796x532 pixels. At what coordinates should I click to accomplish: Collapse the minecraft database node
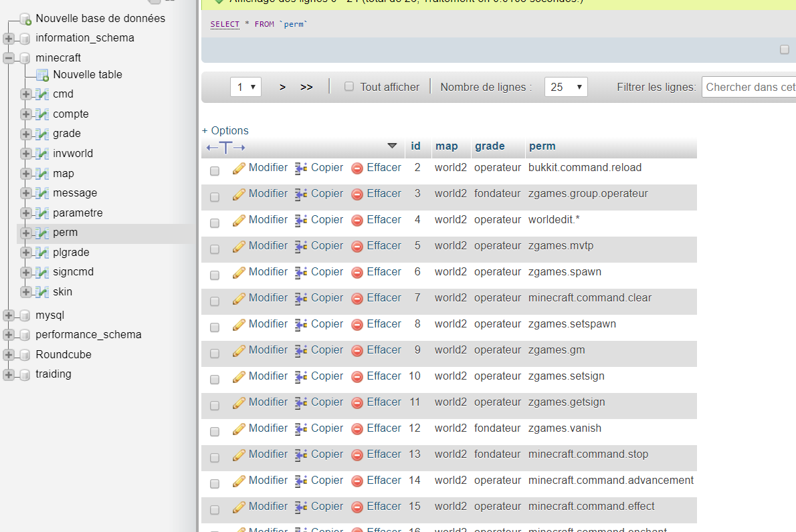9,58
